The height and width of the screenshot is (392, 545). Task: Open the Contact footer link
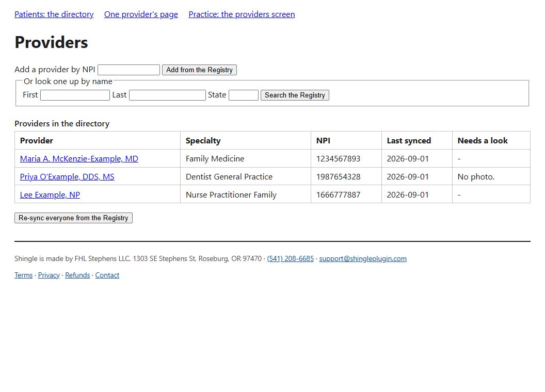pos(107,275)
